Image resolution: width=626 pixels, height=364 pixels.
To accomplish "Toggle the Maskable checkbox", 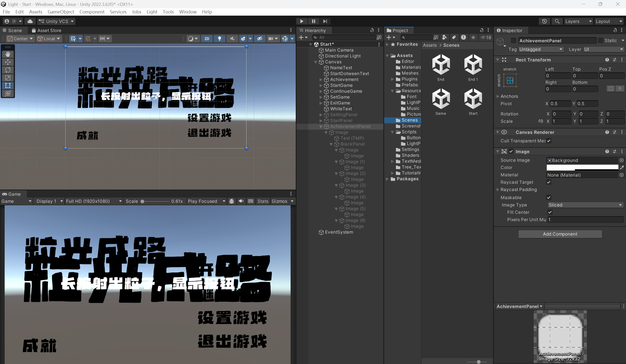I will pyautogui.click(x=549, y=198).
